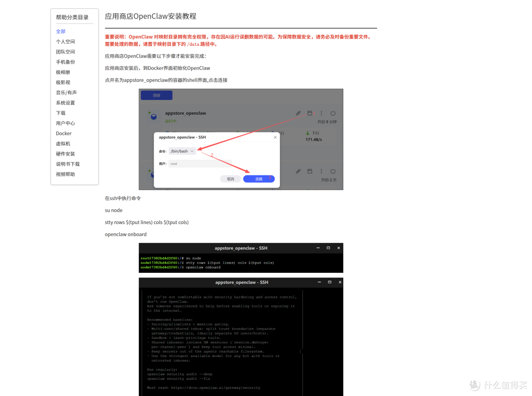Open the 说明书下载 category
The image size is (532, 396).
point(68,164)
